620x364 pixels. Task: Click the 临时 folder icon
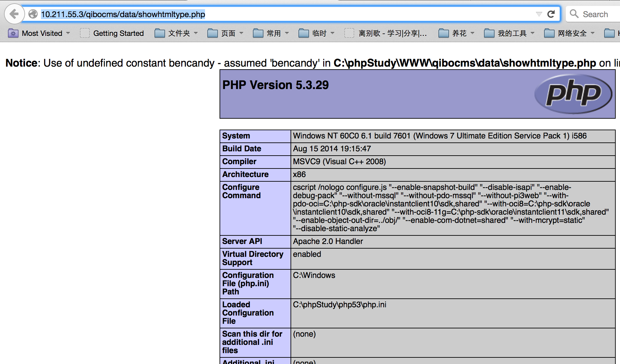tap(303, 33)
